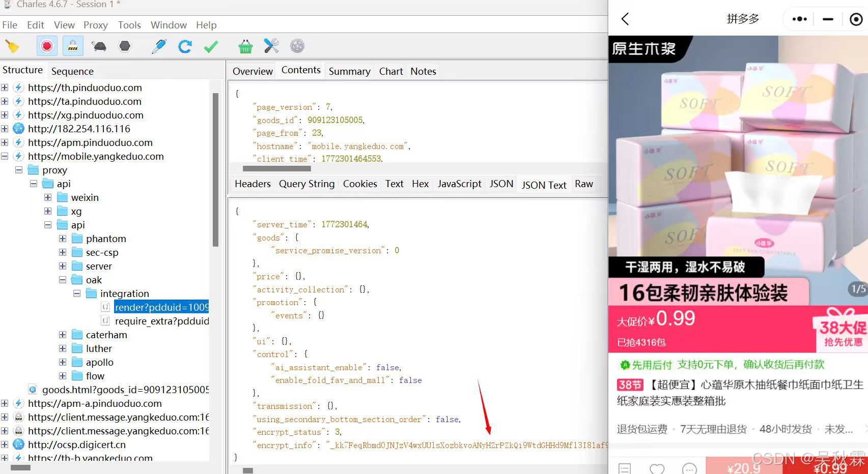This screenshot has width=868, height=474.
Task: Click the sec-csp folder
Action: [x=102, y=252]
